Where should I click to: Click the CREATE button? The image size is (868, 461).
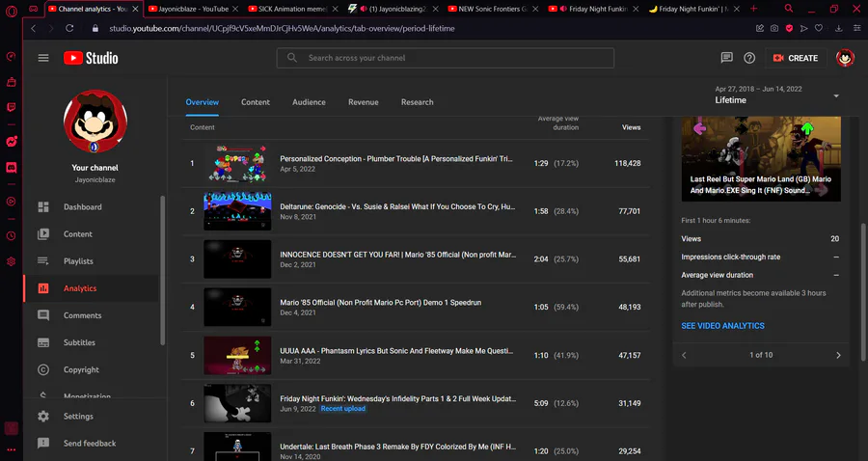coord(796,58)
